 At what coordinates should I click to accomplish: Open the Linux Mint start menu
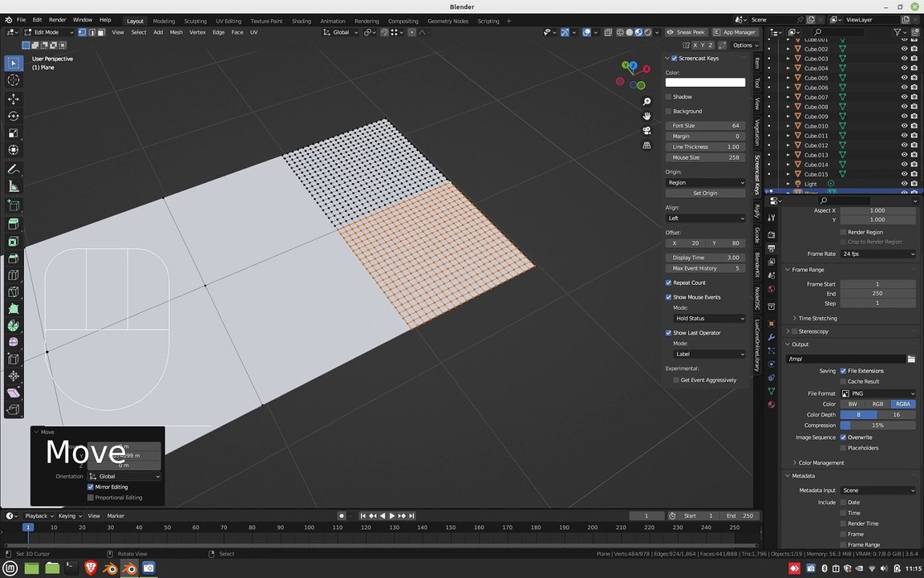coord(10,568)
